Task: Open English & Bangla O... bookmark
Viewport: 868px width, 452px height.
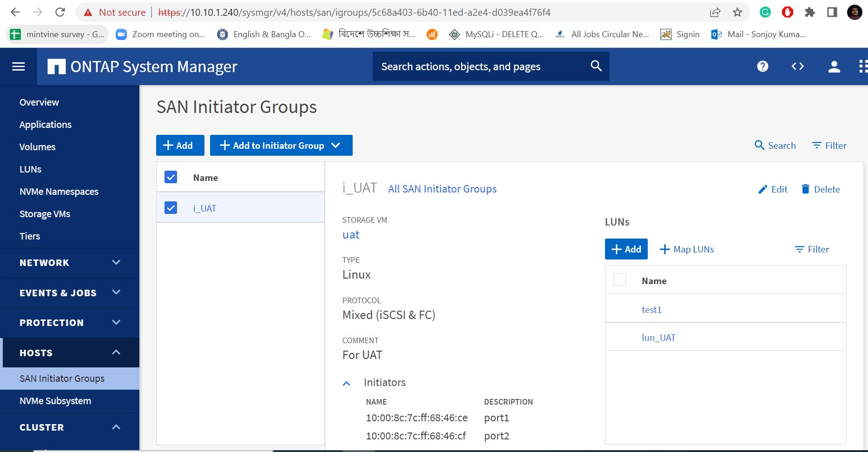Action: click(x=264, y=34)
